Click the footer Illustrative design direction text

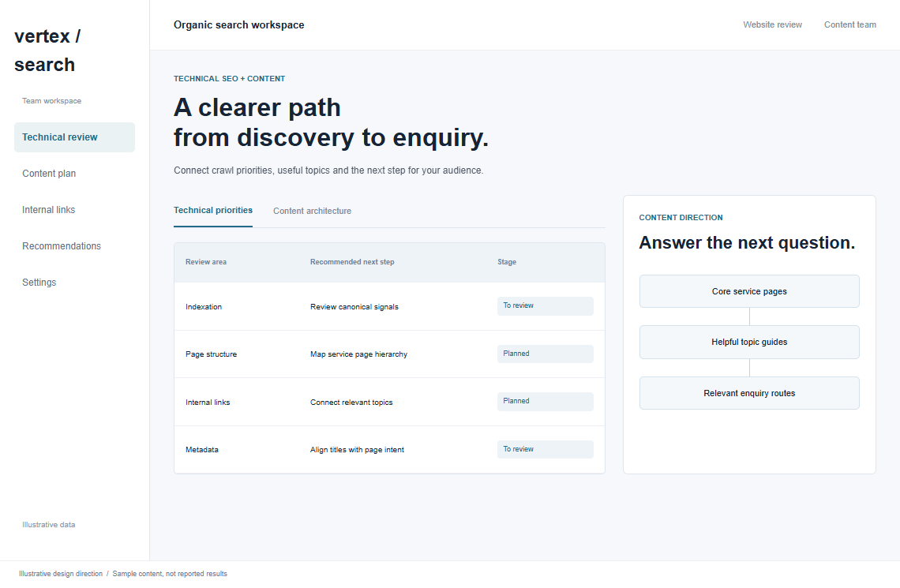pyautogui.click(x=61, y=574)
